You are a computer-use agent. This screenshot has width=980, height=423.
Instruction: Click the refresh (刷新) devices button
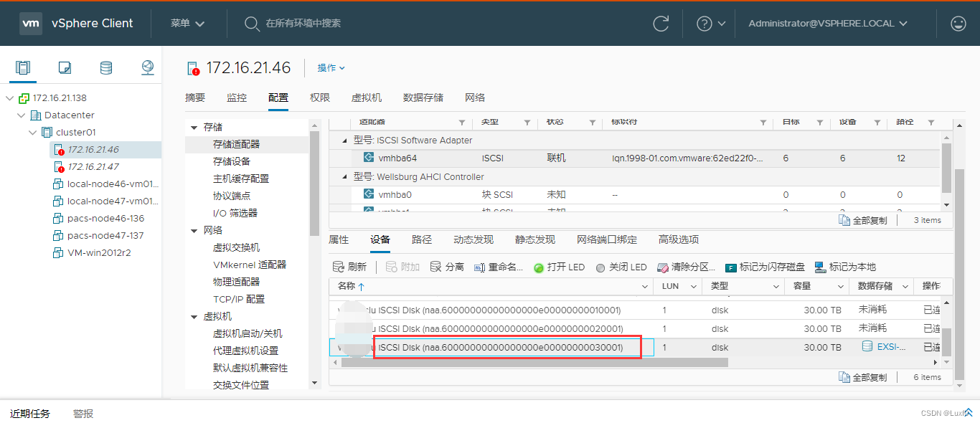coord(349,267)
